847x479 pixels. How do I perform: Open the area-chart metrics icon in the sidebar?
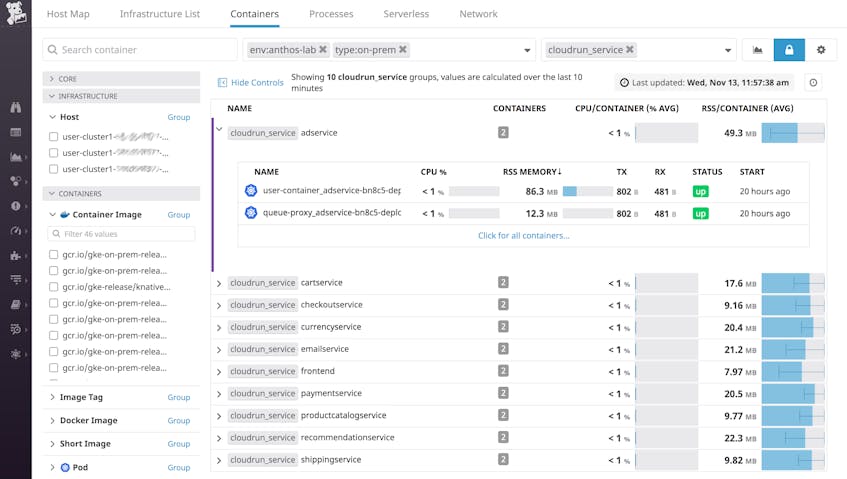click(x=16, y=157)
